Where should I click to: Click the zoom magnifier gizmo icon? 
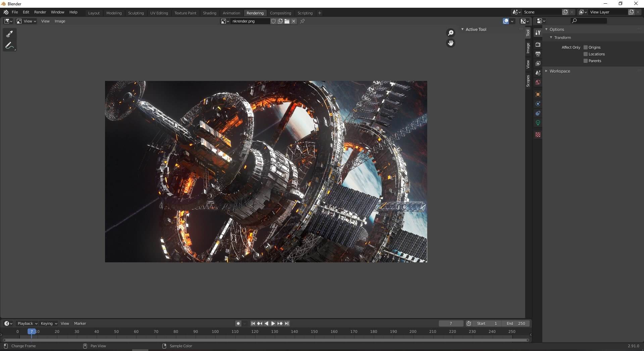[x=450, y=33]
